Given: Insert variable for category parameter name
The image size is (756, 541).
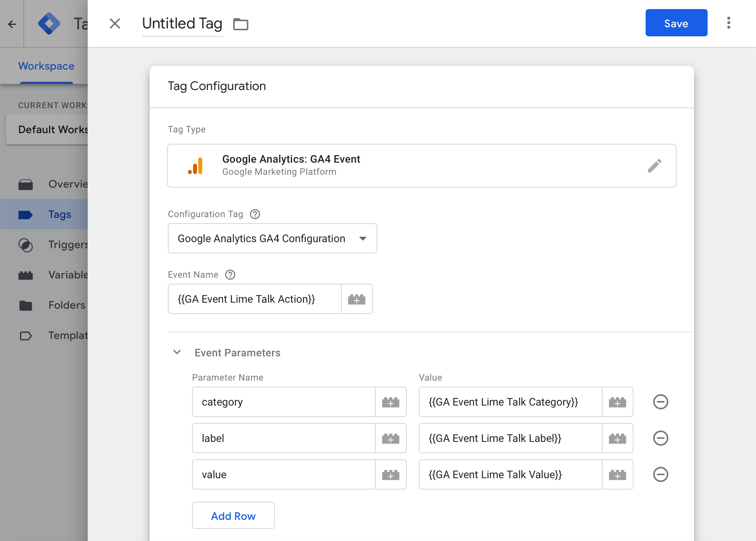Looking at the screenshot, I should coord(390,402).
